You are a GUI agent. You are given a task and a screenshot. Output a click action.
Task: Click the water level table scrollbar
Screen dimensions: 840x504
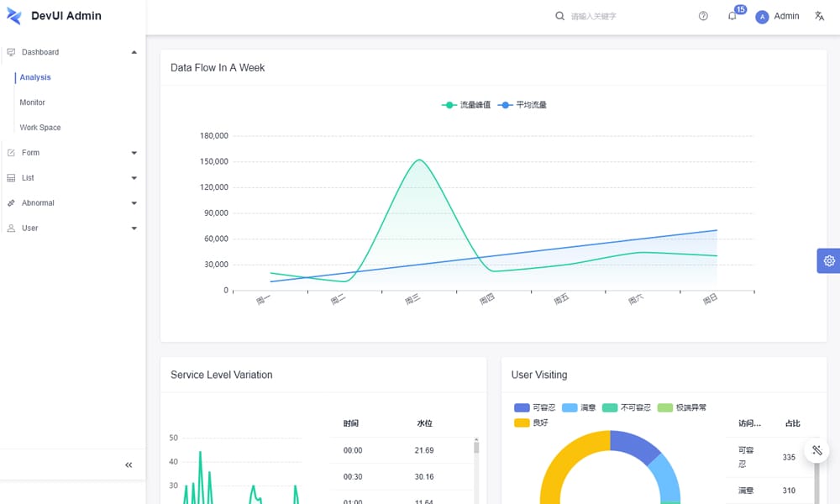pyautogui.click(x=476, y=447)
